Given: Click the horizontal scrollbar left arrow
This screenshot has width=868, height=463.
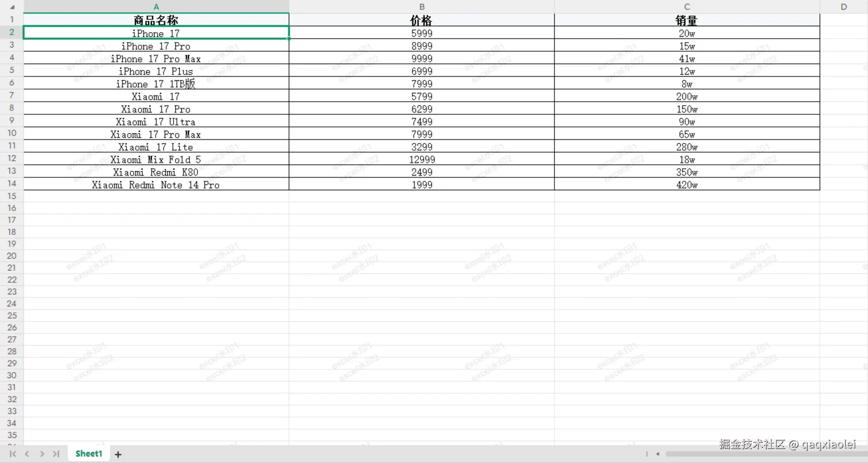Looking at the screenshot, I should [x=657, y=454].
